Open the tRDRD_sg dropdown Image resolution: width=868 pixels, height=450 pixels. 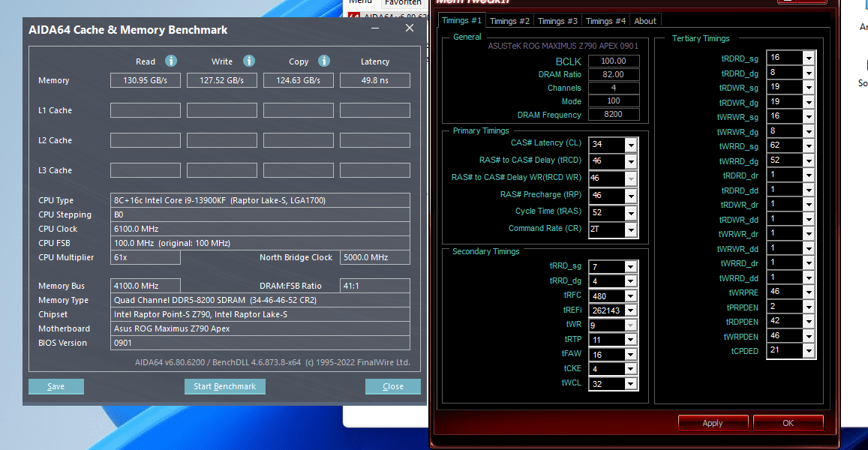(809, 58)
